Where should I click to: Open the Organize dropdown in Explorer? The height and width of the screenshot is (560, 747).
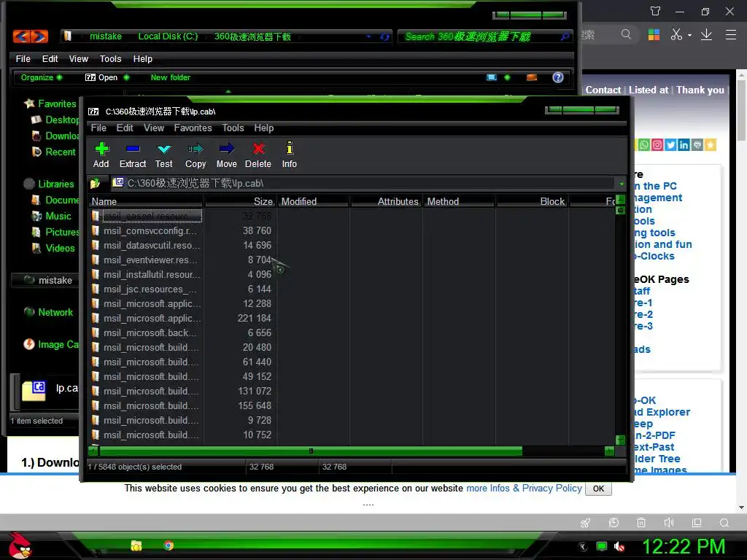[x=41, y=77]
